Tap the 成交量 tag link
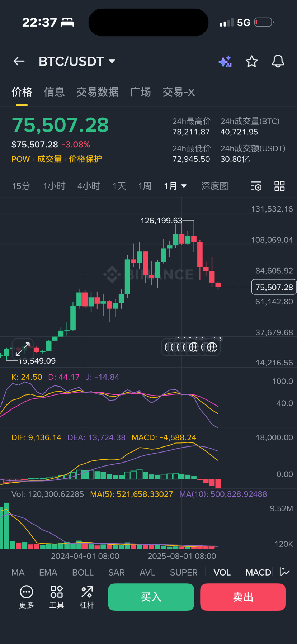This screenshot has width=297, height=644. (49, 159)
